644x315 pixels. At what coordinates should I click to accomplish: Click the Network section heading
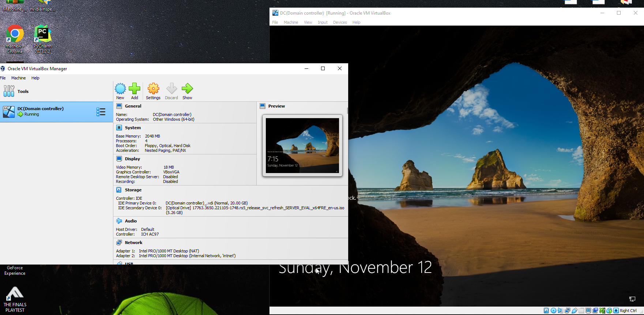pyautogui.click(x=133, y=243)
